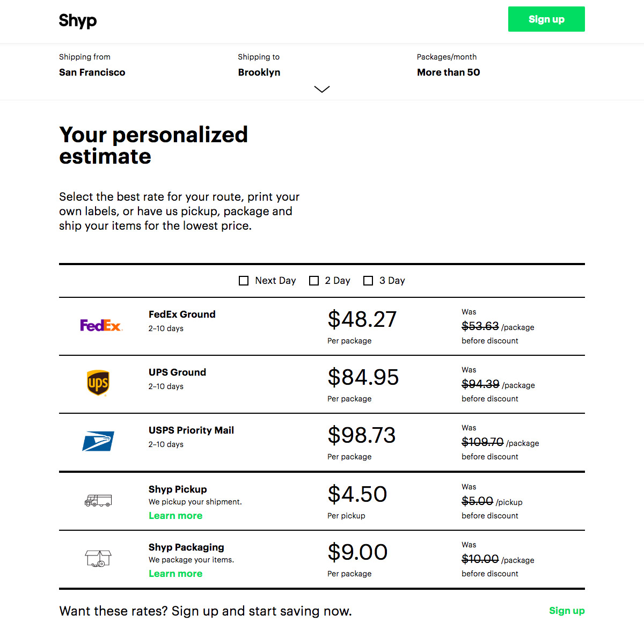The image size is (644, 644).
Task: Click the green Sign up button
Action: click(x=546, y=19)
